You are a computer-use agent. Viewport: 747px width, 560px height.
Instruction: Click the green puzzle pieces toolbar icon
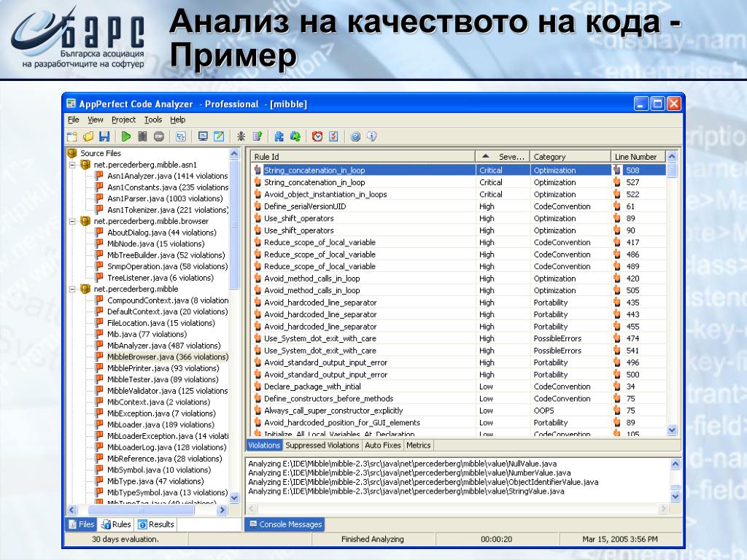click(x=295, y=136)
